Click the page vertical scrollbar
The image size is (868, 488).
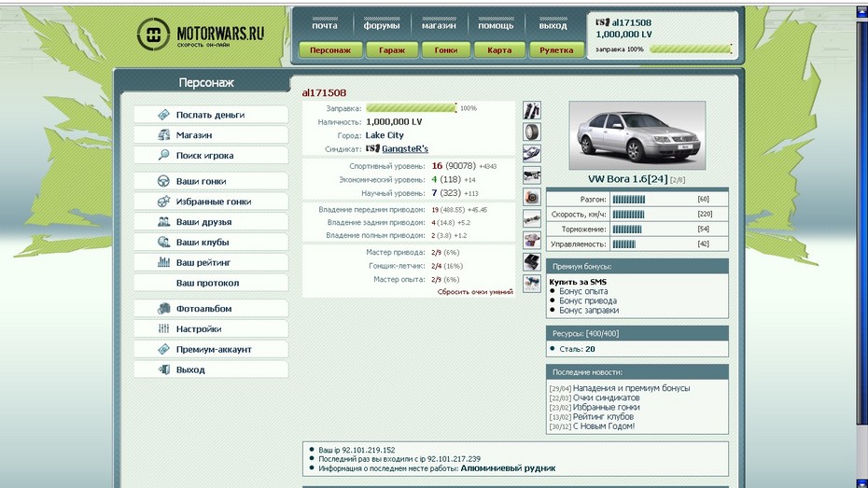(x=861, y=221)
